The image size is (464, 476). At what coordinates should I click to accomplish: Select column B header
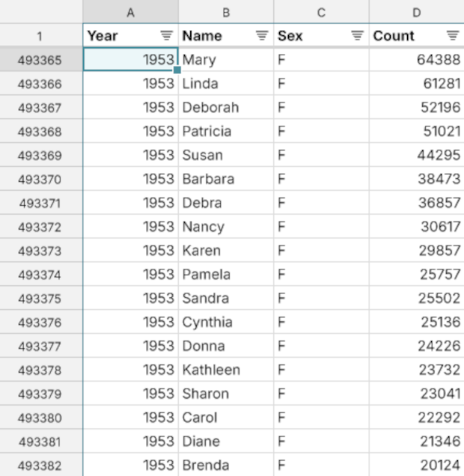[226, 12]
